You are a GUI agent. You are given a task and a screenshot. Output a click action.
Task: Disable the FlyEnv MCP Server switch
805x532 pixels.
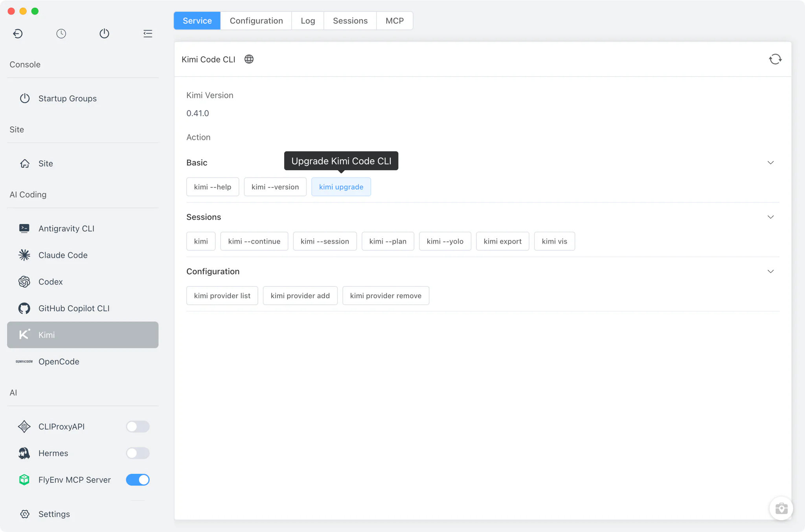point(138,480)
